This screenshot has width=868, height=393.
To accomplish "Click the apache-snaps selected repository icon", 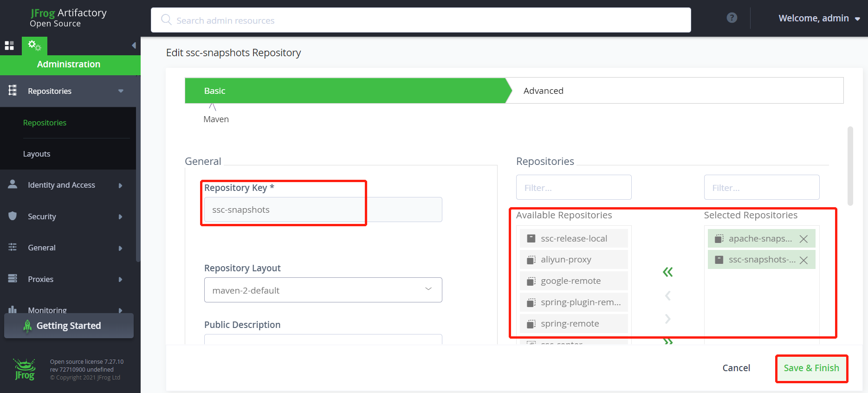I will click(719, 238).
